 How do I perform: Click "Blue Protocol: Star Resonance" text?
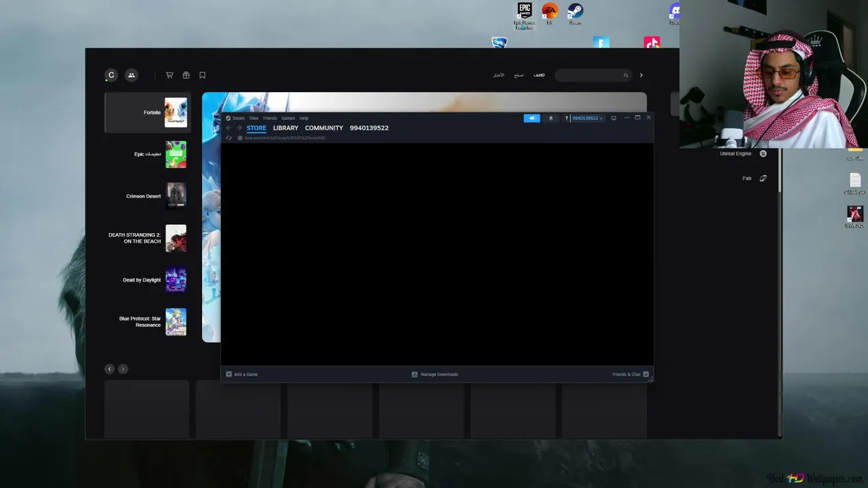coord(140,322)
